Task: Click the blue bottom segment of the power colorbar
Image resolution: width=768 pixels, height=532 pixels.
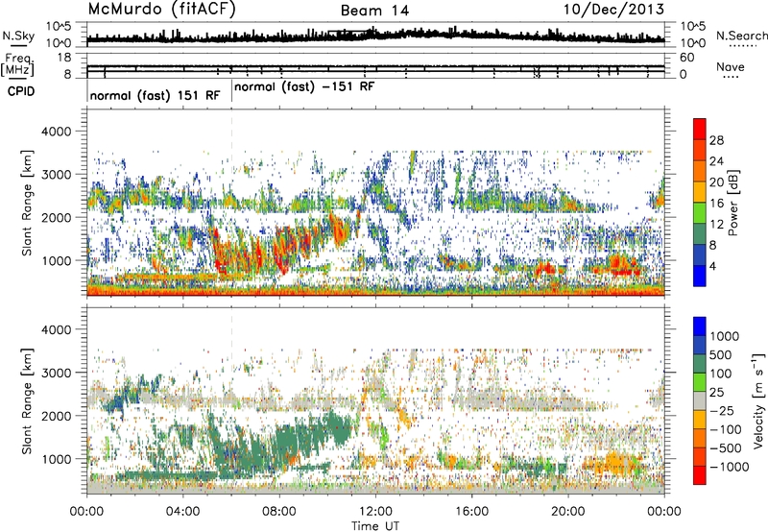Action: pos(700,276)
